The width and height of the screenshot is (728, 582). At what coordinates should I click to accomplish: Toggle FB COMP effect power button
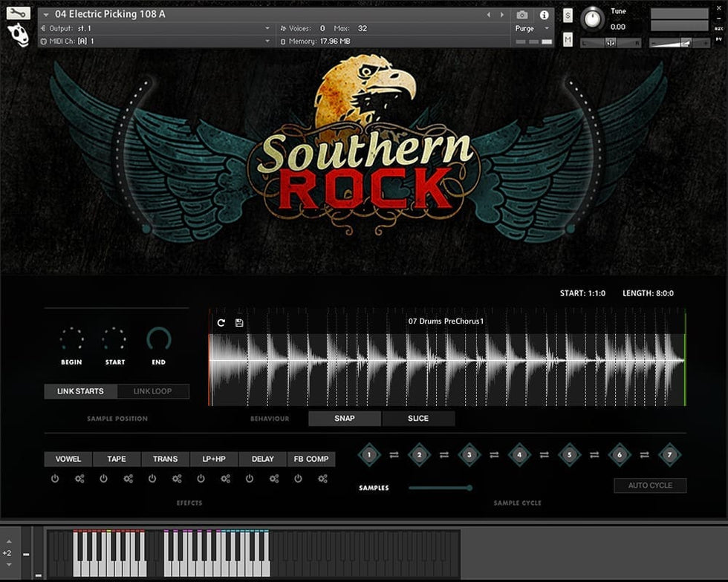(x=298, y=479)
